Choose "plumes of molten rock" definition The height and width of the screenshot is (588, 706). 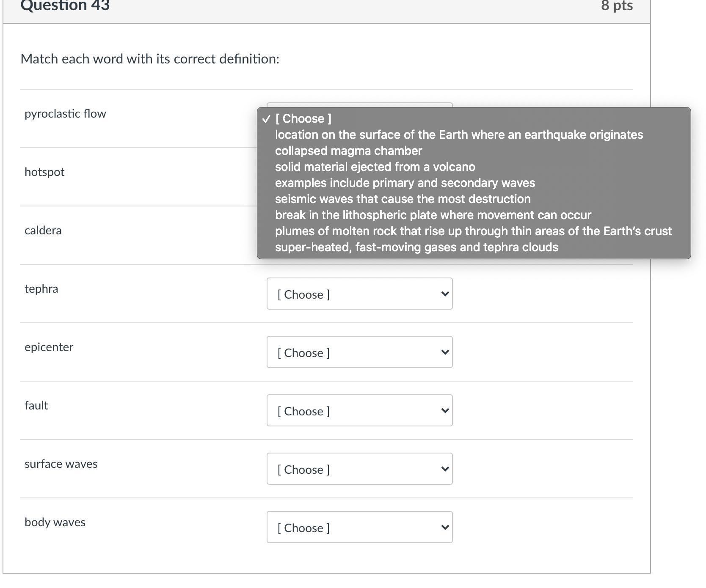[x=473, y=231]
